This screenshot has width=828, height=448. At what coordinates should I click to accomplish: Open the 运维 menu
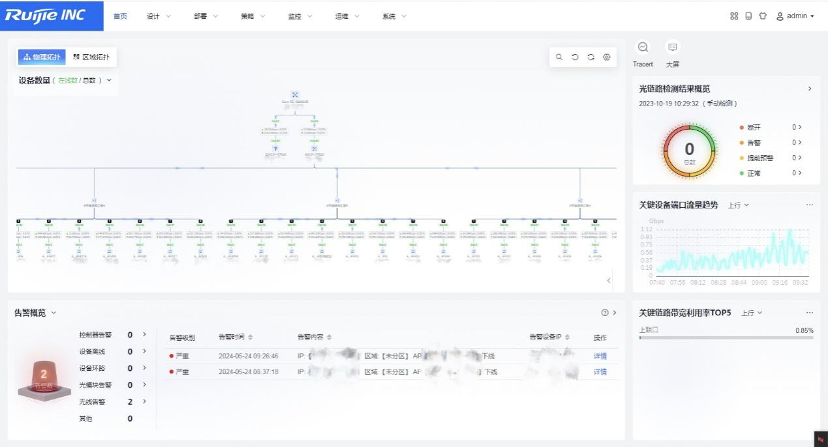click(347, 16)
